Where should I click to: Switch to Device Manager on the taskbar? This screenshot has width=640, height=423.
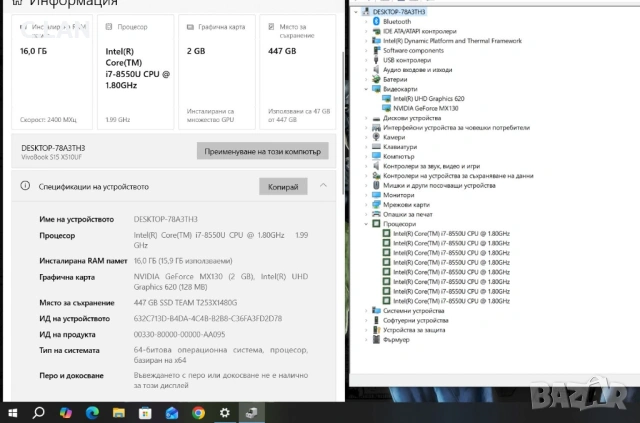pos(251,413)
